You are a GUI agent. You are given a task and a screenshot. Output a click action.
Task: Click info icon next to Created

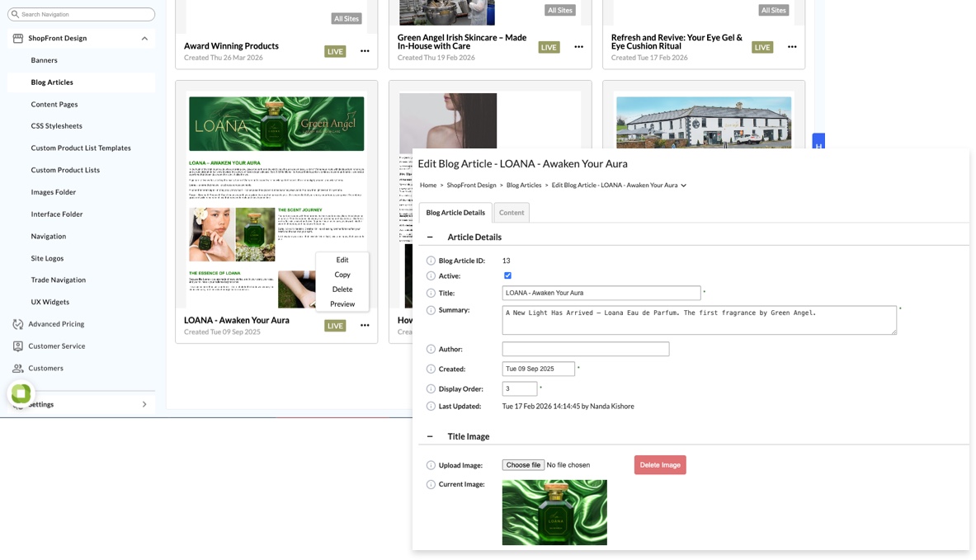(x=431, y=369)
